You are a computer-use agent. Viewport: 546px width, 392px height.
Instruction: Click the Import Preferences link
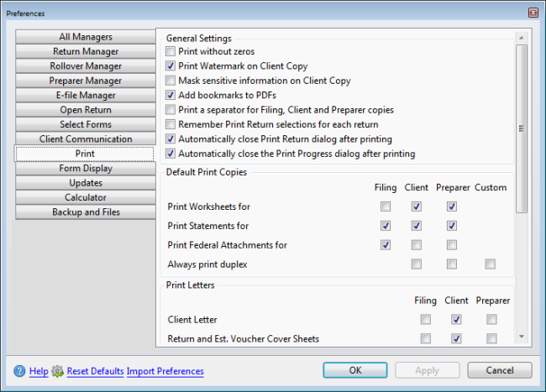165,371
